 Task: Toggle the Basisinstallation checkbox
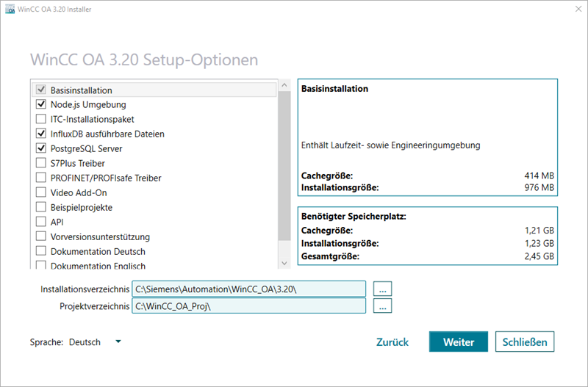click(x=41, y=90)
